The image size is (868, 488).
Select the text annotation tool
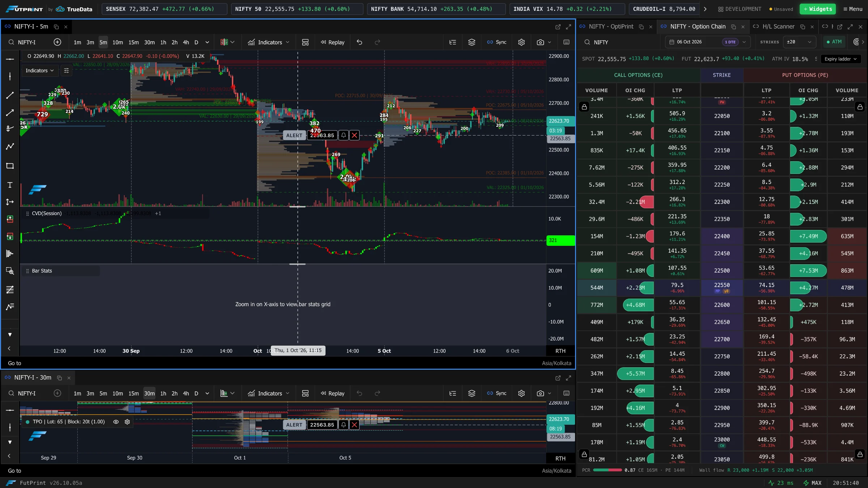point(10,185)
